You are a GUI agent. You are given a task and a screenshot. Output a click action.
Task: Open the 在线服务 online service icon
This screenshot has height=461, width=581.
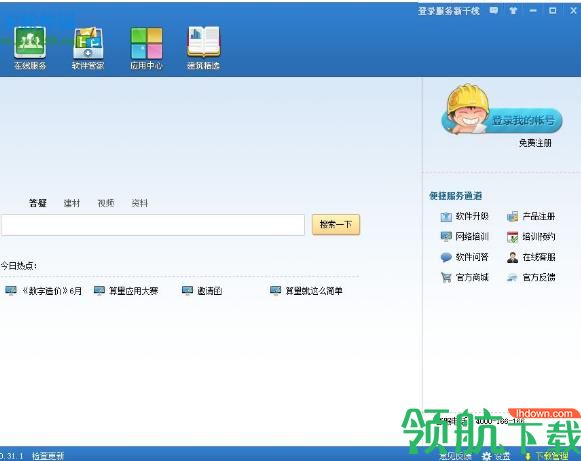[30, 42]
